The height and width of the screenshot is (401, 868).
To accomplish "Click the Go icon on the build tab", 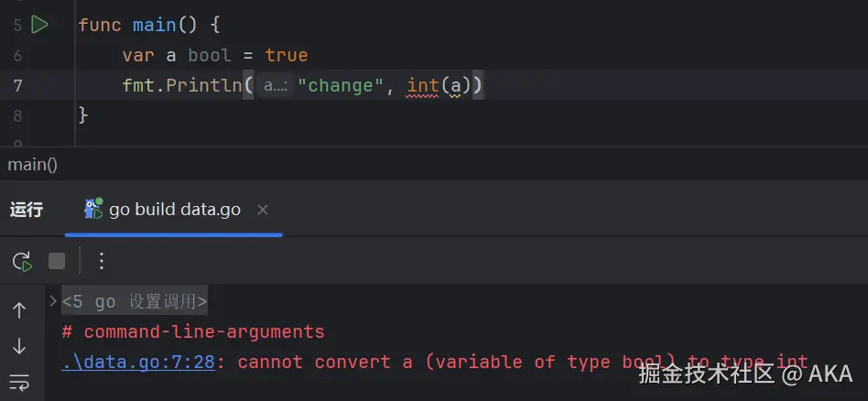I will [x=93, y=209].
